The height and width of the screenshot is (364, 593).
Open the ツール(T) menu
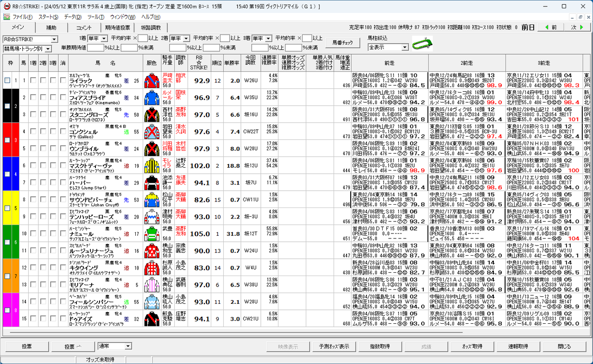pos(96,17)
